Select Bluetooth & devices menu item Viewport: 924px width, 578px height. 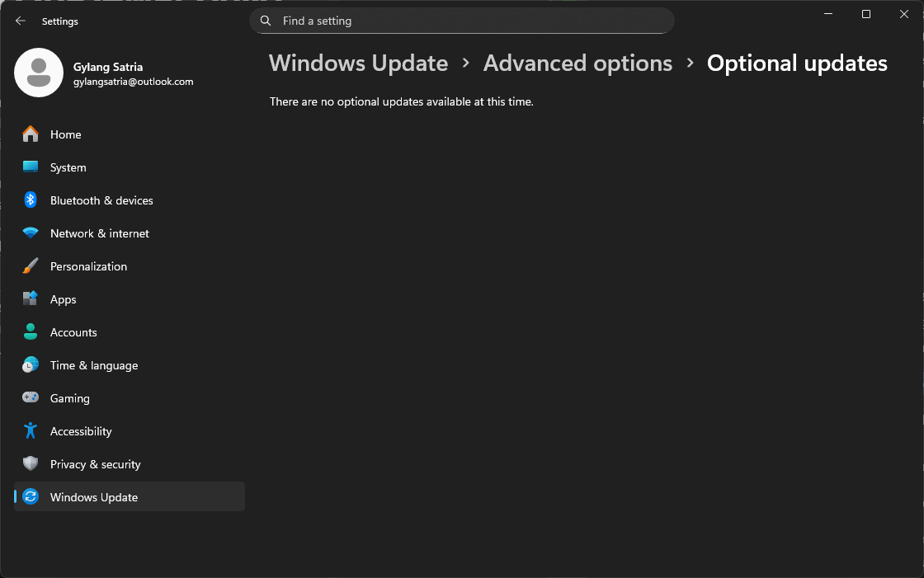click(101, 200)
